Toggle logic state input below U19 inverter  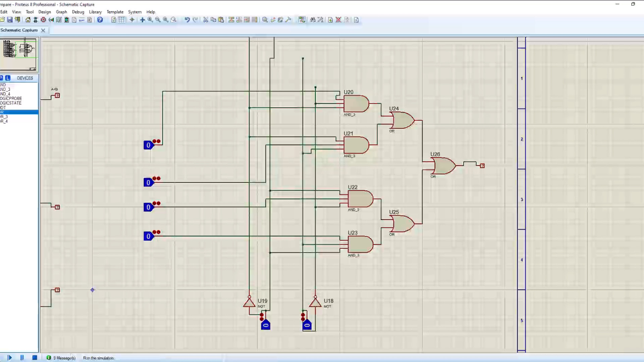click(x=266, y=325)
